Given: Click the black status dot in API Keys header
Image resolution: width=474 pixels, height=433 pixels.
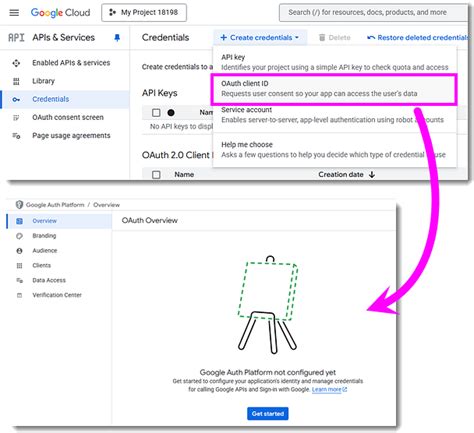Looking at the screenshot, I should (x=171, y=113).
